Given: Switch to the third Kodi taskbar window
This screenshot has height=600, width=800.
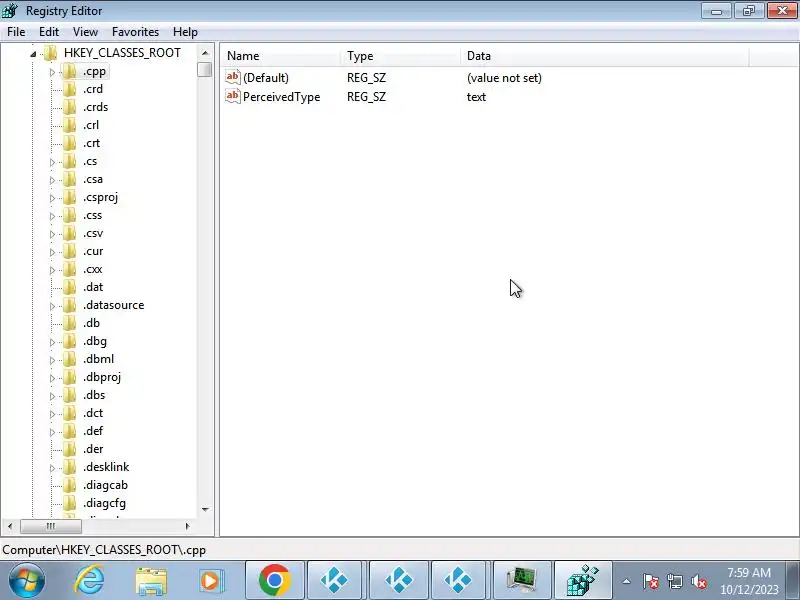Looking at the screenshot, I should point(458,580).
